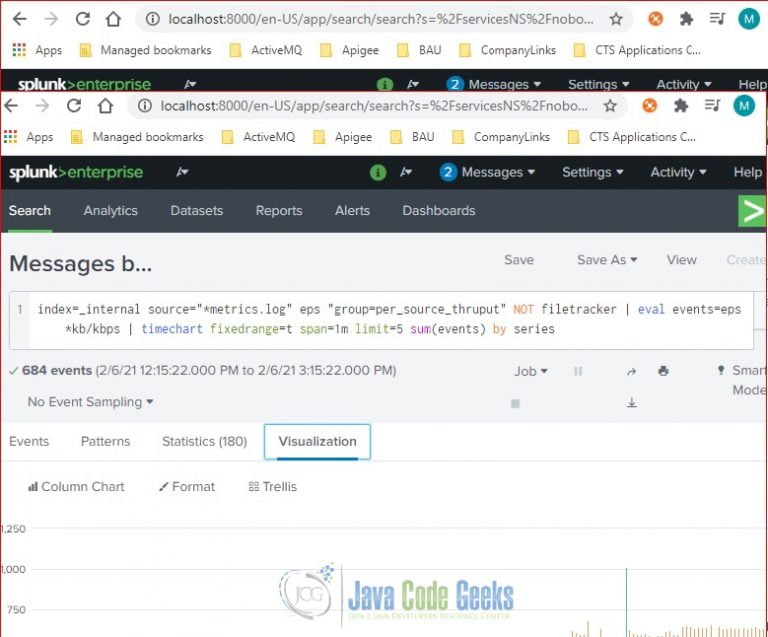Click the Save button
Viewport: 768px width, 637px height.
(x=519, y=260)
